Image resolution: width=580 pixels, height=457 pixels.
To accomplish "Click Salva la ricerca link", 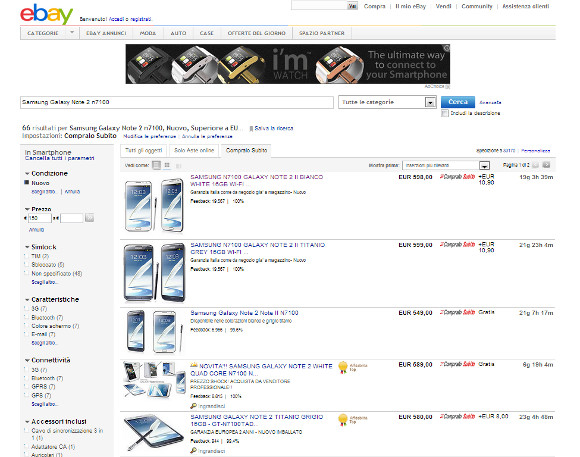I will tap(274, 128).
